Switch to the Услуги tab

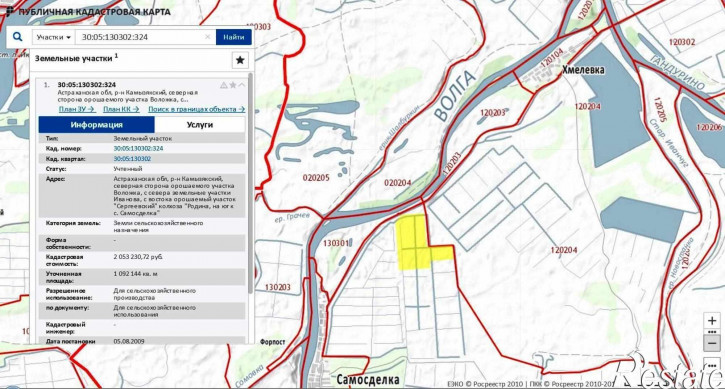coord(200,125)
